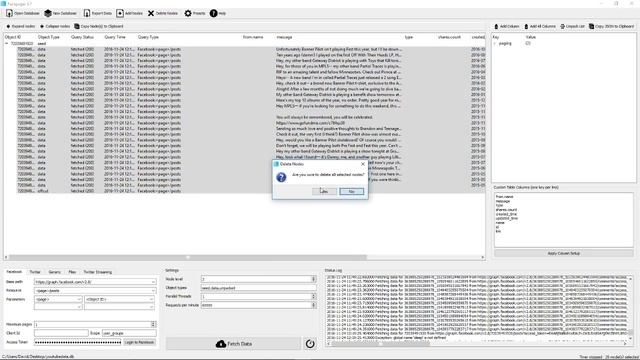Click the Requests per minute spinner arrows
This screenshot has width=640, height=360.
pos(313,305)
